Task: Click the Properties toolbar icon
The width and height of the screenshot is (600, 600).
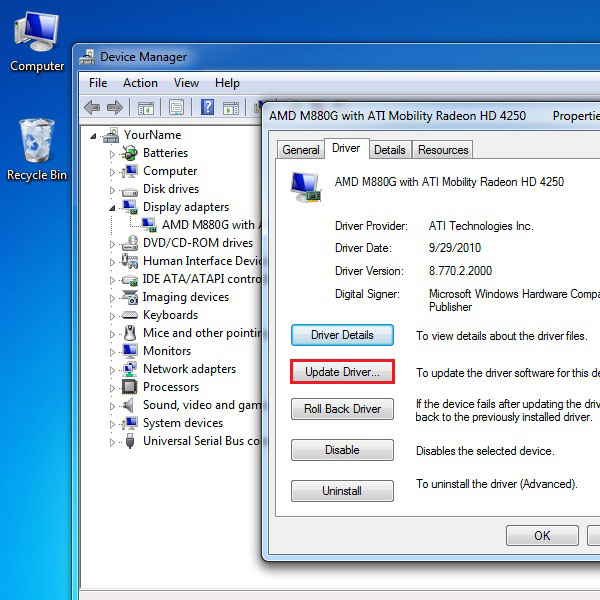Action: point(176,108)
